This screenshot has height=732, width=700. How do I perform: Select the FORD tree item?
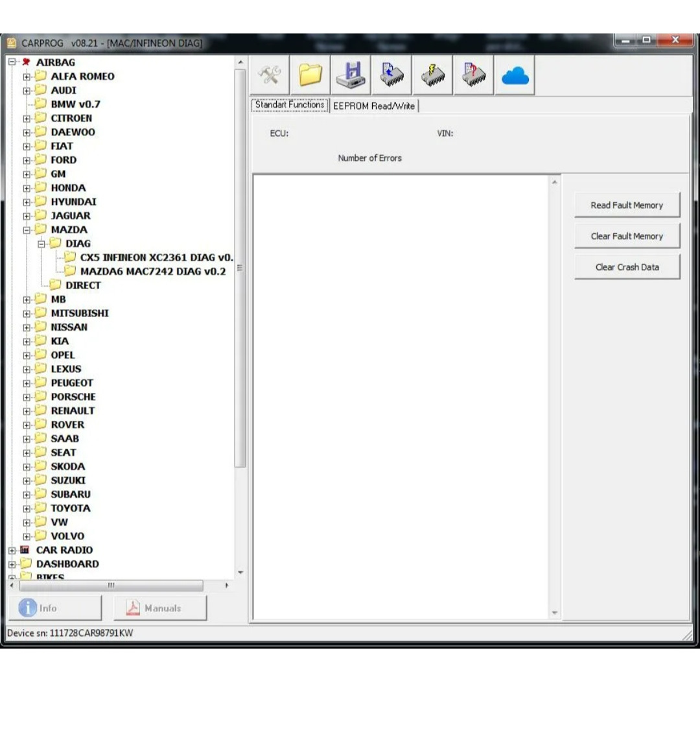tap(64, 159)
